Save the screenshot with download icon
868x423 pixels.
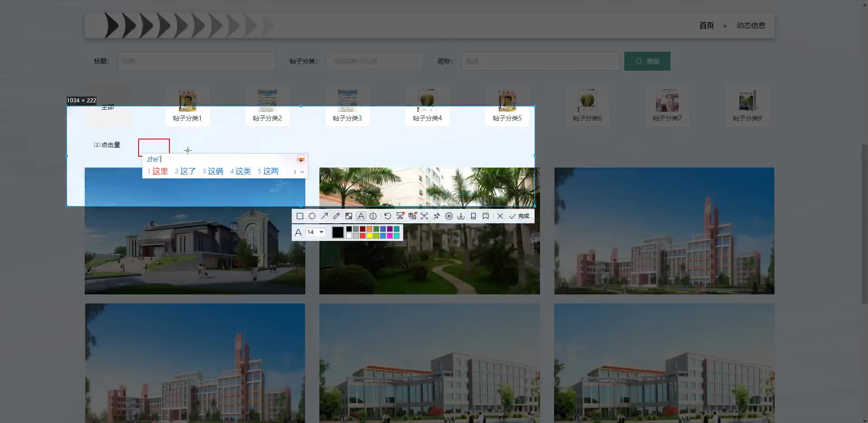[461, 216]
